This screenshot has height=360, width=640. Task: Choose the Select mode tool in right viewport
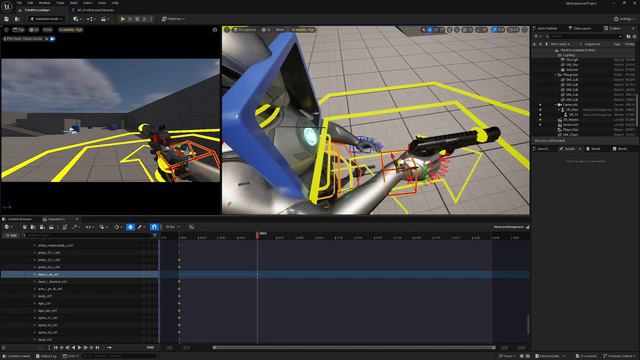(424, 30)
